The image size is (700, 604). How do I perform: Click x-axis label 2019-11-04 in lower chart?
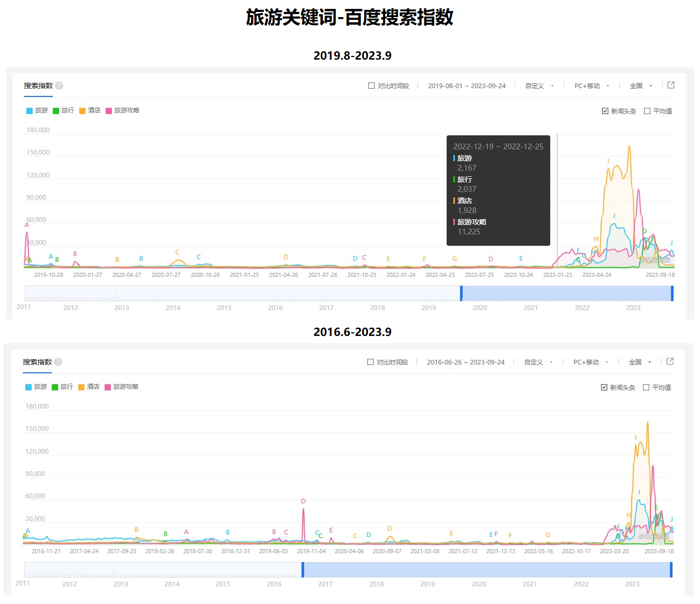tap(311, 551)
